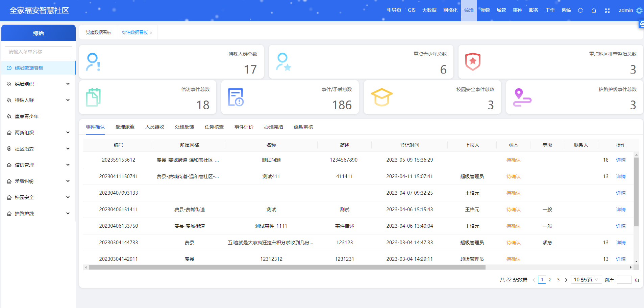
Task: Open 事件 in top navigation
Action: pos(518,10)
